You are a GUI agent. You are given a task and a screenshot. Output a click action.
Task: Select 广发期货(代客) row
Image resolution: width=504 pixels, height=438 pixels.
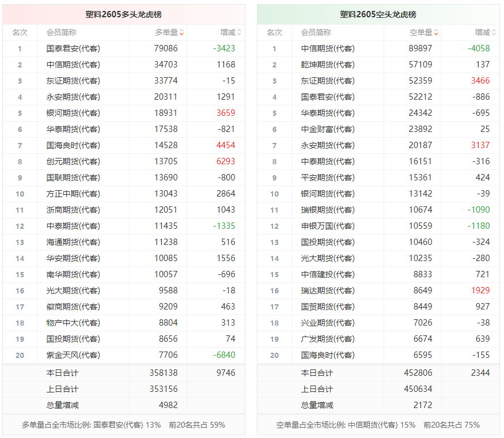click(x=378, y=339)
